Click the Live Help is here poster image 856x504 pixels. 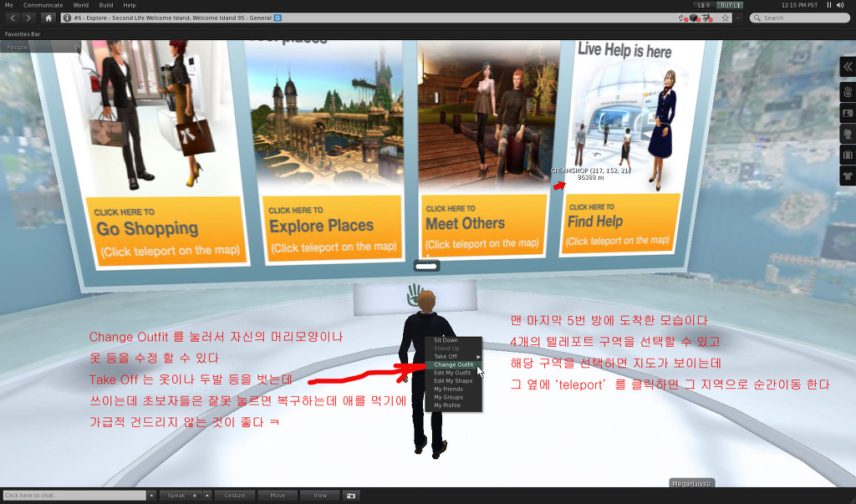[625, 115]
